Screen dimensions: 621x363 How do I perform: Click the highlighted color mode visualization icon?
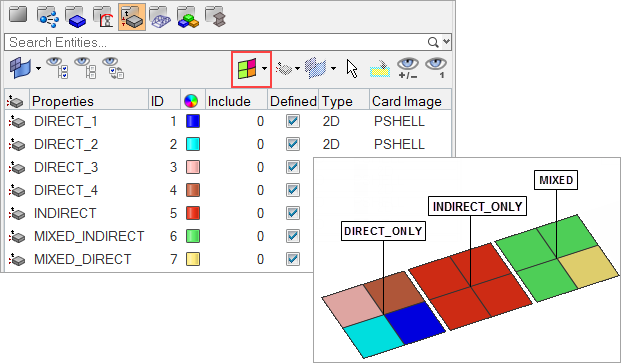coord(247,69)
